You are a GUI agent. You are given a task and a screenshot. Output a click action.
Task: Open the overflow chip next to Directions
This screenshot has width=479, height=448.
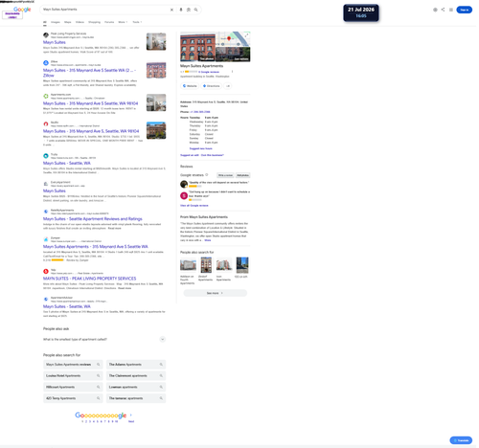pos(229,86)
